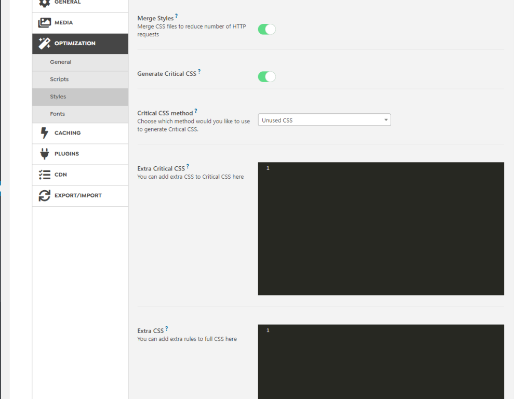Focus the Extra CSS code editor
This screenshot has width=532, height=399.
pos(381,362)
